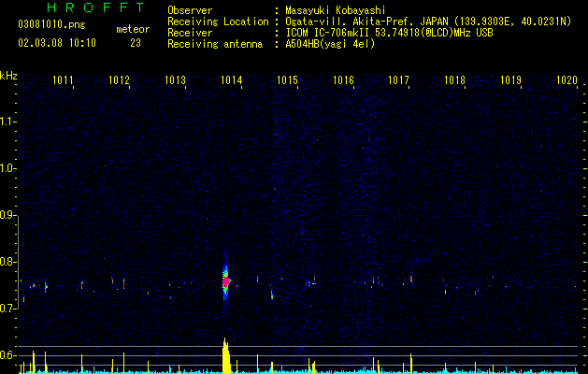Image resolution: width=588 pixels, height=374 pixels.
Task: Click the Receiver field label
Action: (190, 33)
